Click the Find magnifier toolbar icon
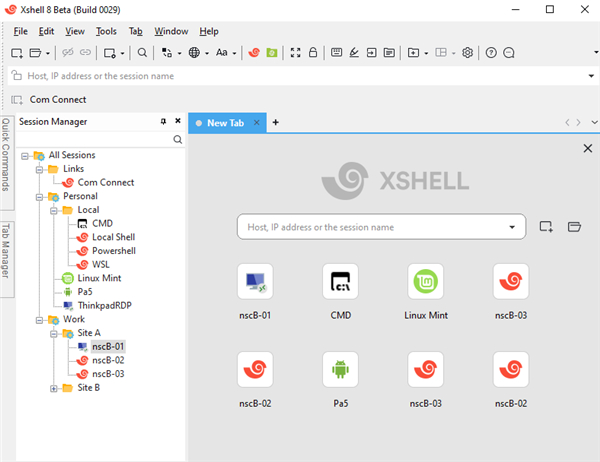 [142, 53]
